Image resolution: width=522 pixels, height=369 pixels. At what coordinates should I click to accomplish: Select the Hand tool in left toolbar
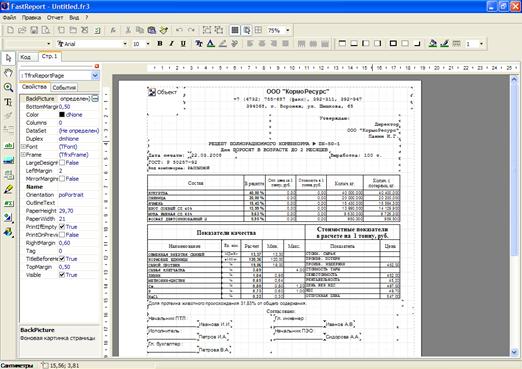(8, 72)
